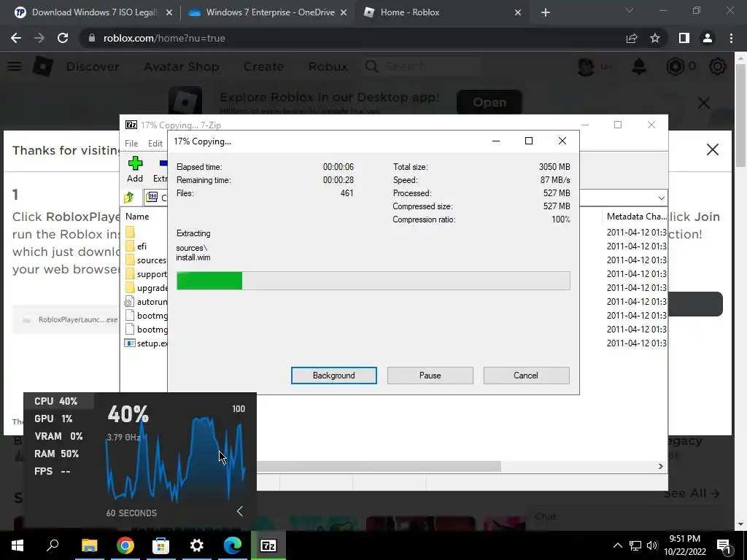This screenshot has width=747, height=560.
Task: Open the Roblox Robux link
Action: (328, 66)
